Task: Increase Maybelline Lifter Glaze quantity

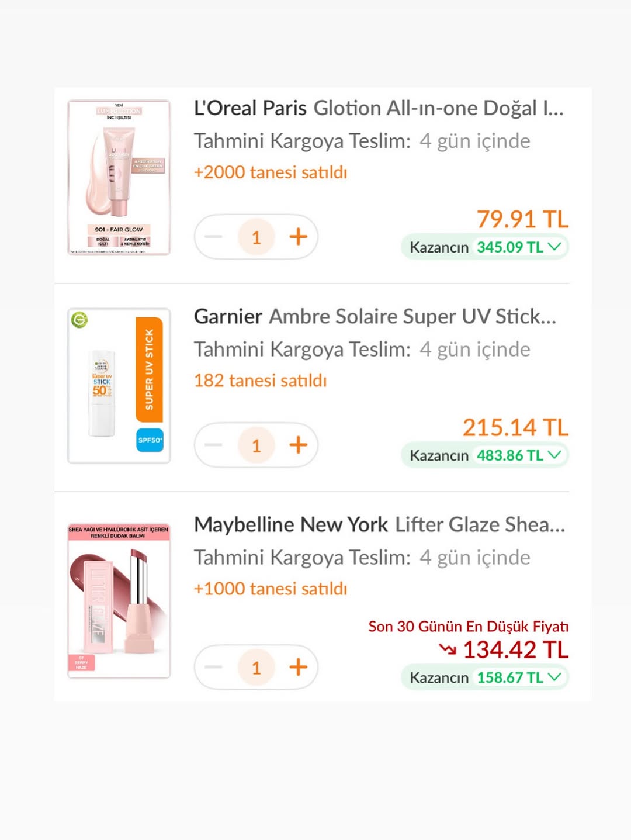Action: (298, 667)
